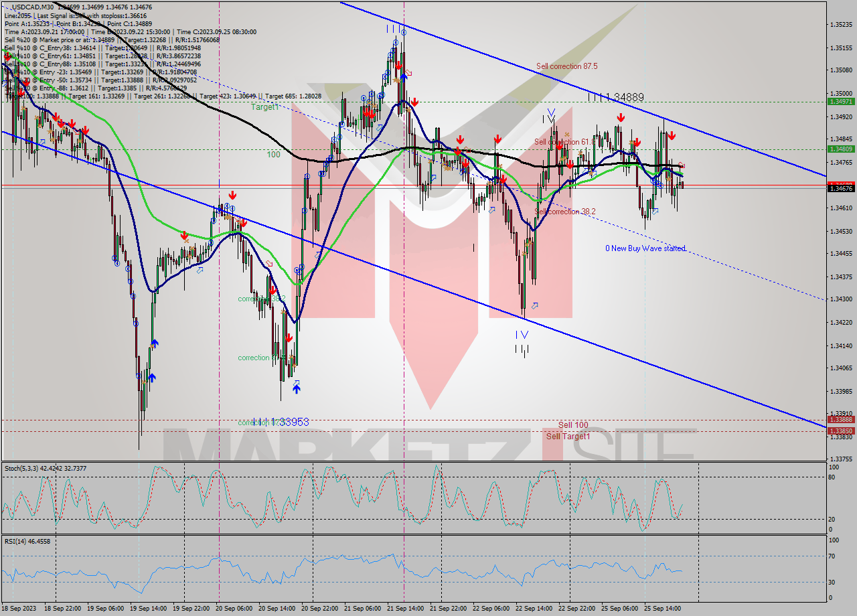Screen dimensions: 857x616
Task: Click the 'Sell correction 87.5' label
Action: click(x=566, y=66)
